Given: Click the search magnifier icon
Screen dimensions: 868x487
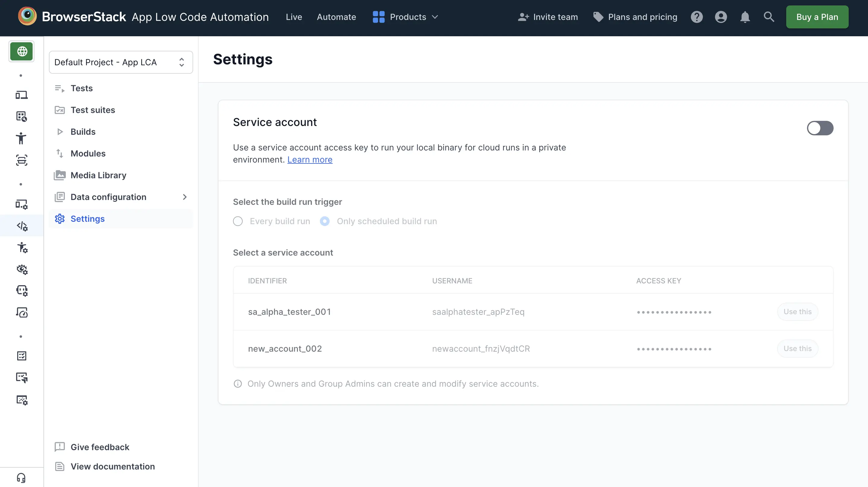Looking at the screenshot, I should (769, 17).
